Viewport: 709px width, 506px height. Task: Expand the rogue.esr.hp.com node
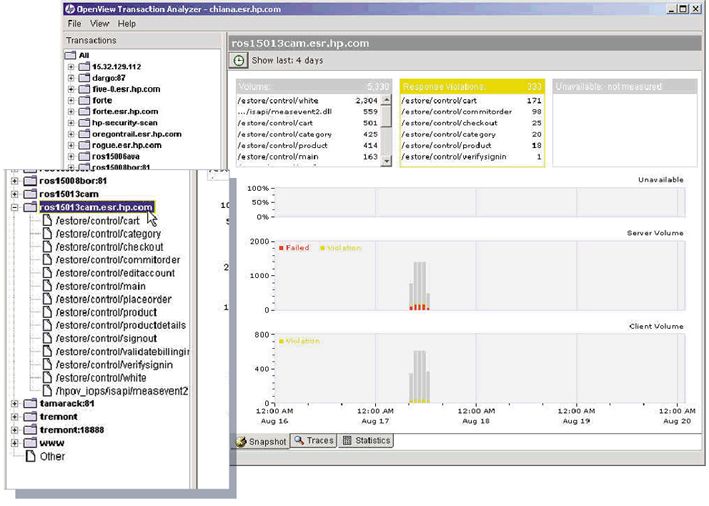71,145
